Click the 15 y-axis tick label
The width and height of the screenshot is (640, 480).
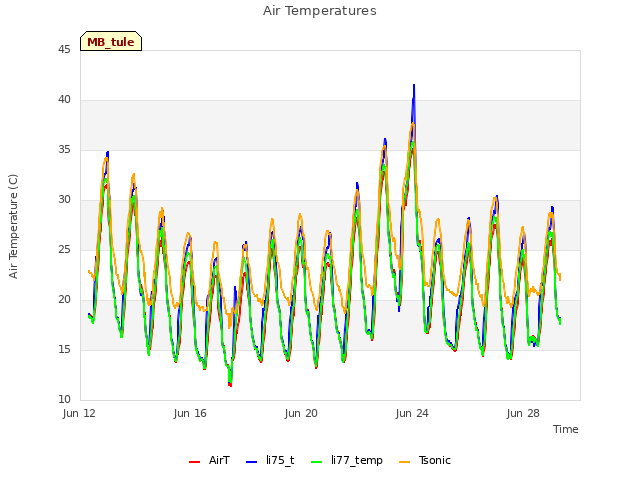(64, 349)
